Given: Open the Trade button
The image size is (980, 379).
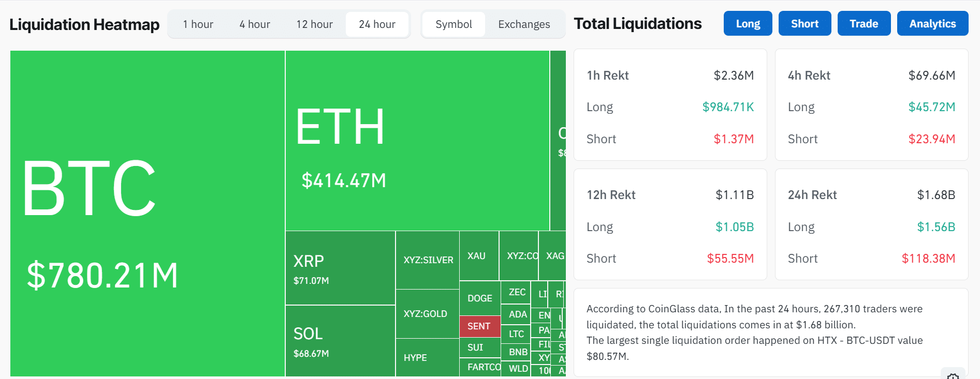Looking at the screenshot, I should click(864, 24).
